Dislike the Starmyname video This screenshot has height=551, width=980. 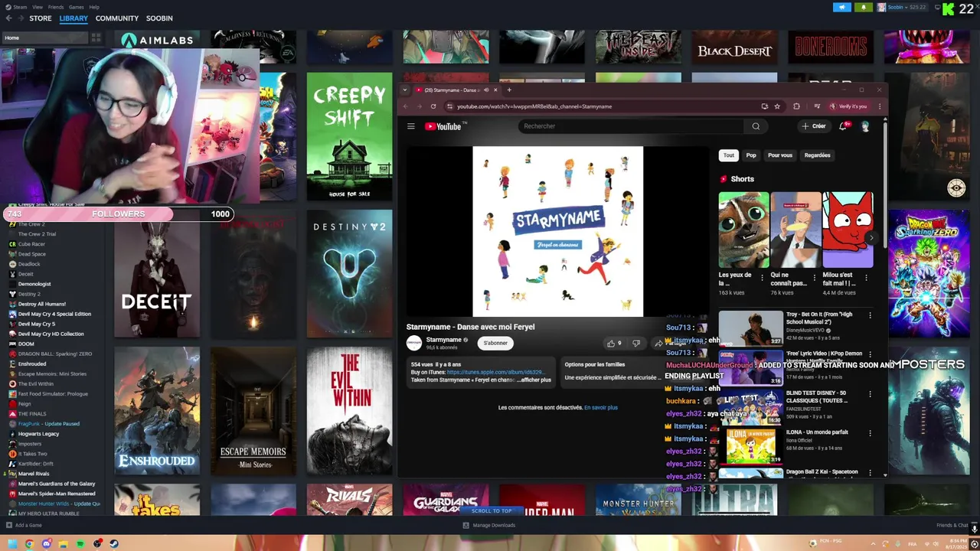tap(636, 343)
